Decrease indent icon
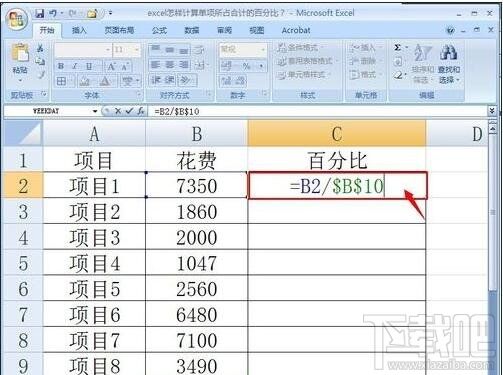 pyautogui.click(x=156, y=80)
